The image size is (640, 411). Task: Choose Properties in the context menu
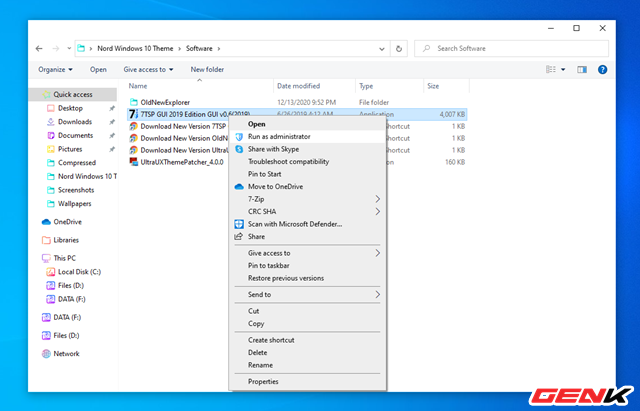pyautogui.click(x=263, y=382)
